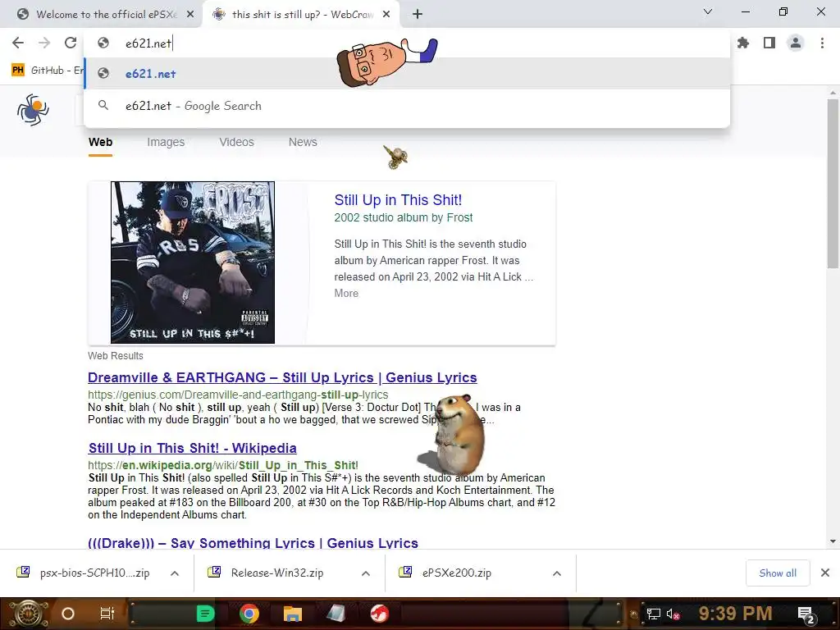Toggle the browser side panel
The width and height of the screenshot is (840, 630).
tap(769, 43)
